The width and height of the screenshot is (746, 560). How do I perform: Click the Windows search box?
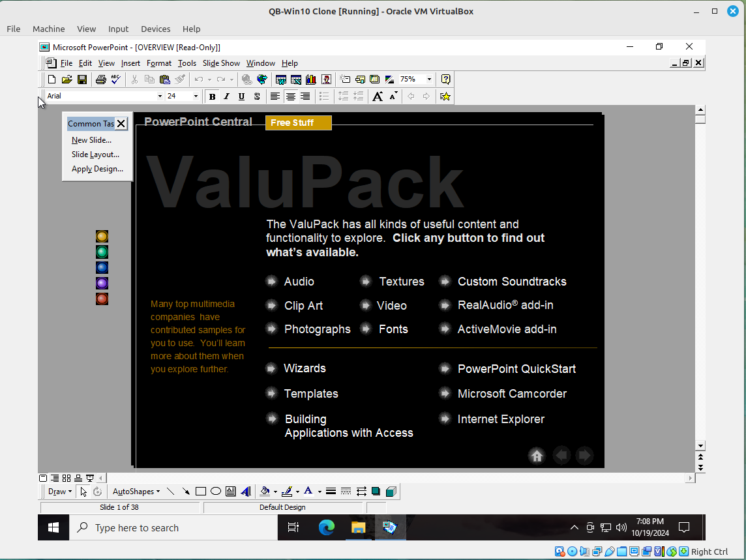pos(173,527)
